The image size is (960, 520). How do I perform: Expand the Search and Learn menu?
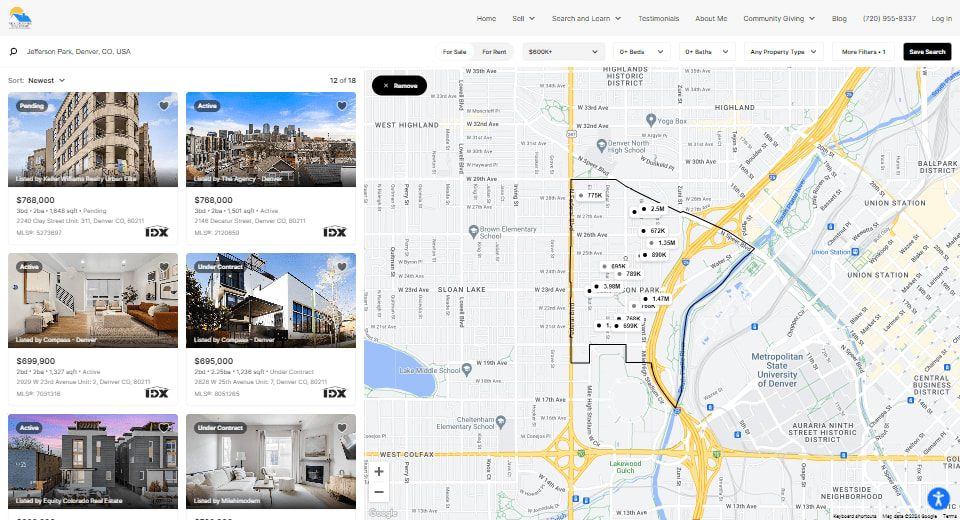tap(586, 18)
